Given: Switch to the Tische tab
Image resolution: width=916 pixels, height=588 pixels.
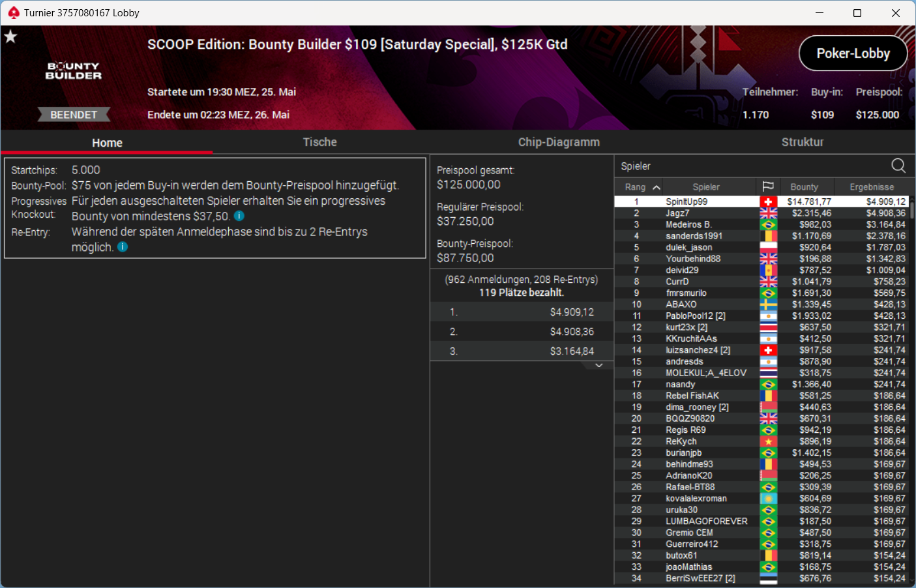Looking at the screenshot, I should point(319,142).
